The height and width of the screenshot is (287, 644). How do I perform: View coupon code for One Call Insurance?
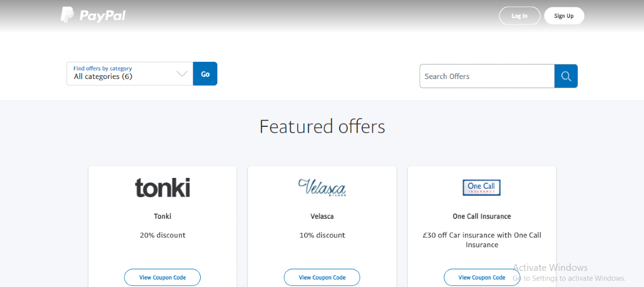481,277
